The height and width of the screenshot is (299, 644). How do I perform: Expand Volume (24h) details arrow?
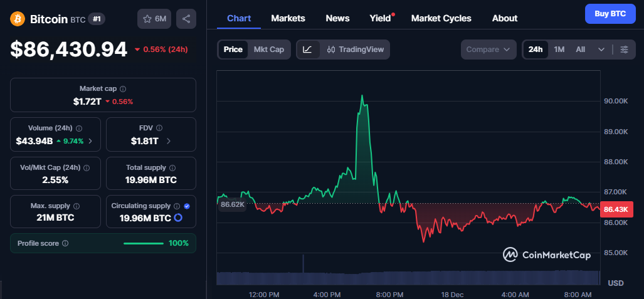pos(90,141)
